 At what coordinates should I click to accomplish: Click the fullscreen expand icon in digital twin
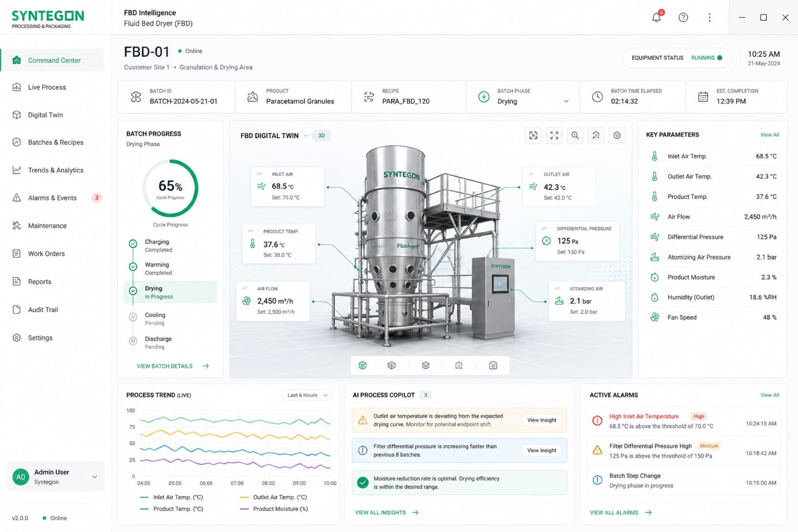pos(554,136)
